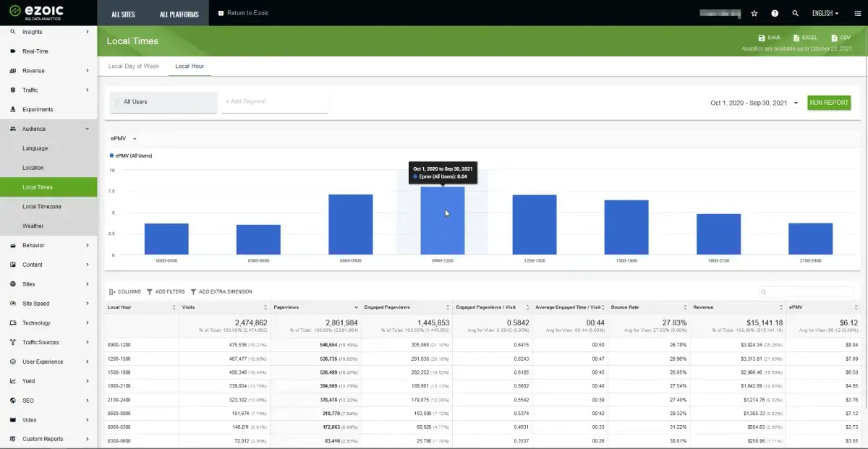
Task: Click the 1200-1500 table row label
Action: (119, 359)
